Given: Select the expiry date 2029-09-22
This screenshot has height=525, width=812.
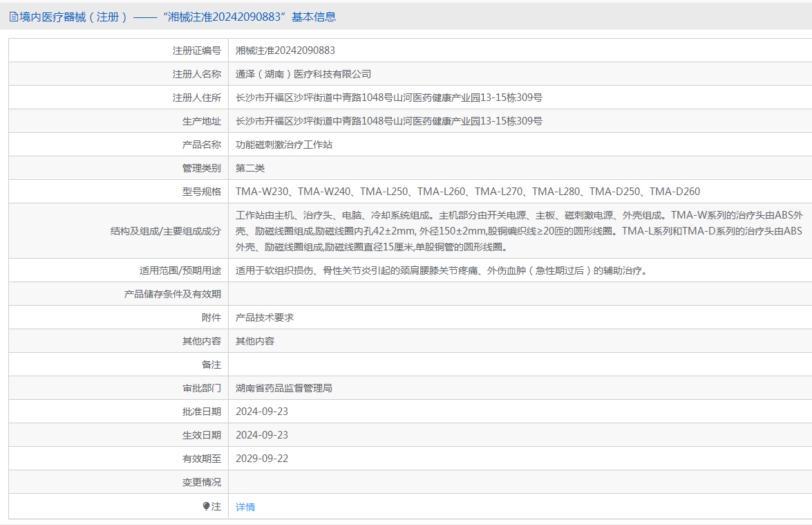Looking at the screenshot, I should point(261,459).
